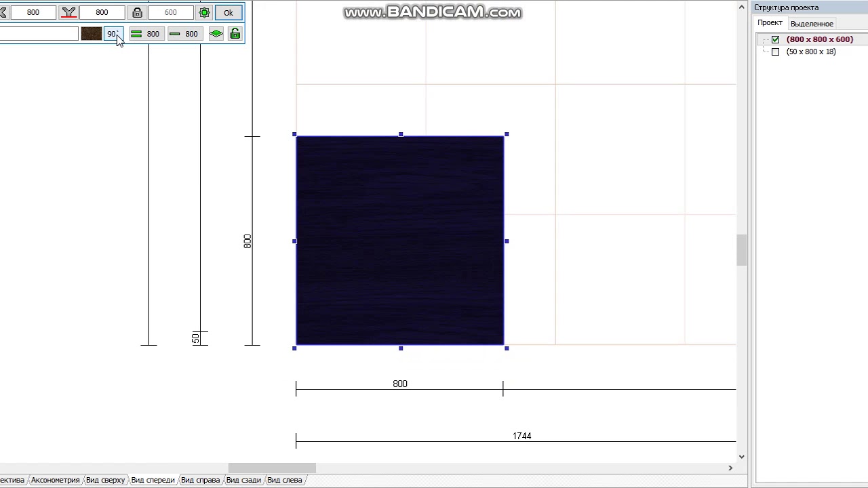The image size is (868, 488).
Task: Click the vertical 800 dimension label
Action: pyautogui.click(x=248, y=241)
